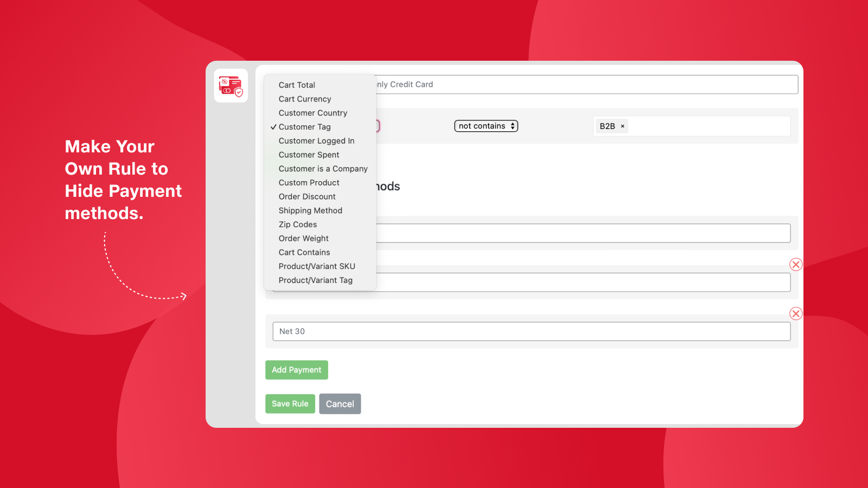Choose 'Order Weight' from the condition list

click(x=303, y=238)
